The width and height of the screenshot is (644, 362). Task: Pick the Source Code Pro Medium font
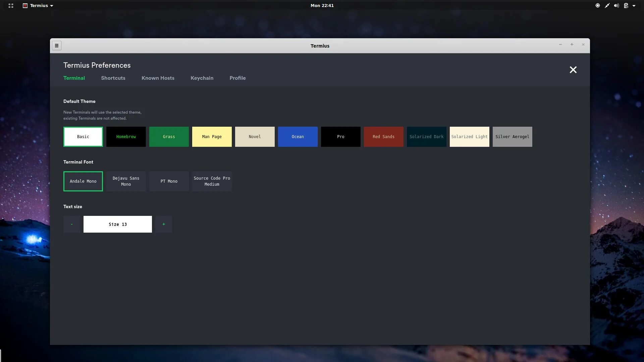click(212, 181)
